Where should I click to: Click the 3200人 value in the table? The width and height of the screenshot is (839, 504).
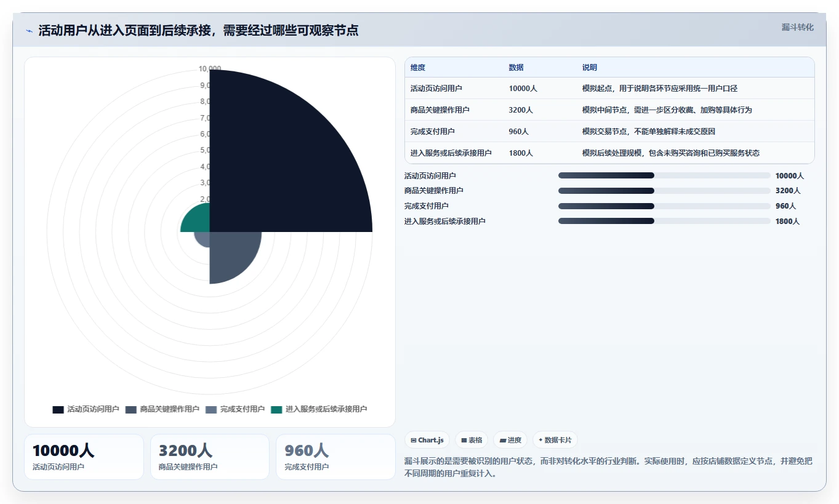point(521,110)
